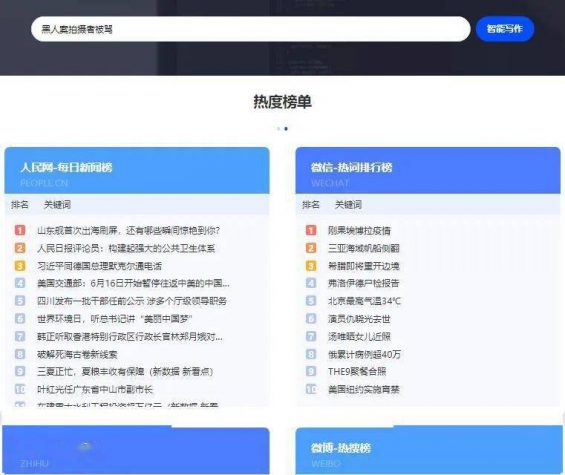Click rank 2 badge for 三亚海域帆船侧翻
The height and width of the screenshot is (475, 565).
pos(311,248)
